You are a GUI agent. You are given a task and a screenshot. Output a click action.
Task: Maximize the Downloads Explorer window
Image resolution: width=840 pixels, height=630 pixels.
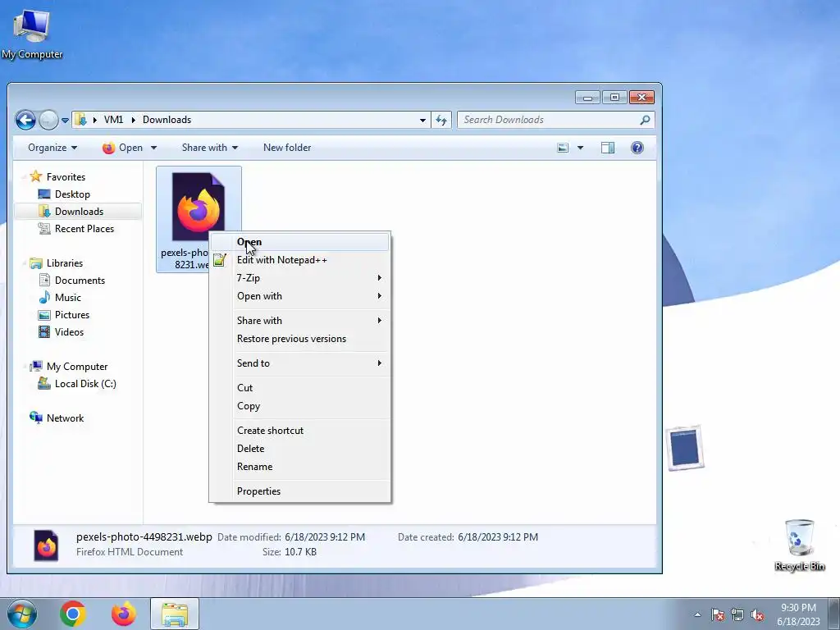click(x=614, y=98)
